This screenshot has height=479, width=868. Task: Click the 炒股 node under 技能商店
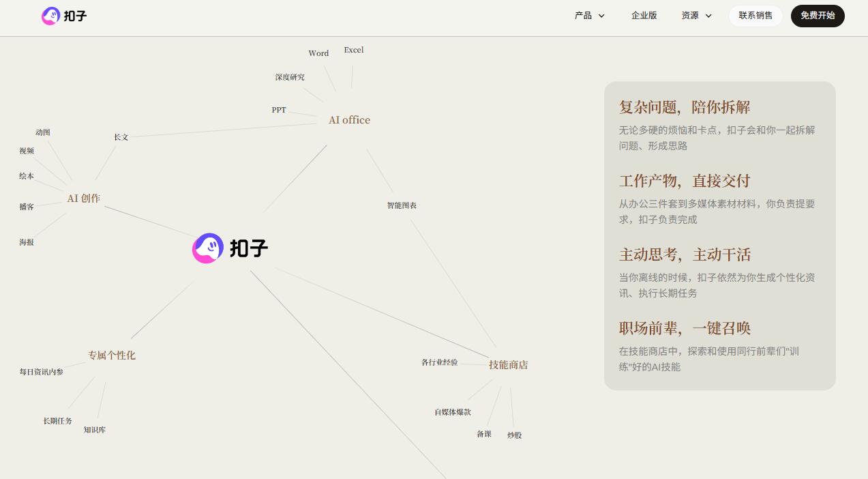point(514,435)
